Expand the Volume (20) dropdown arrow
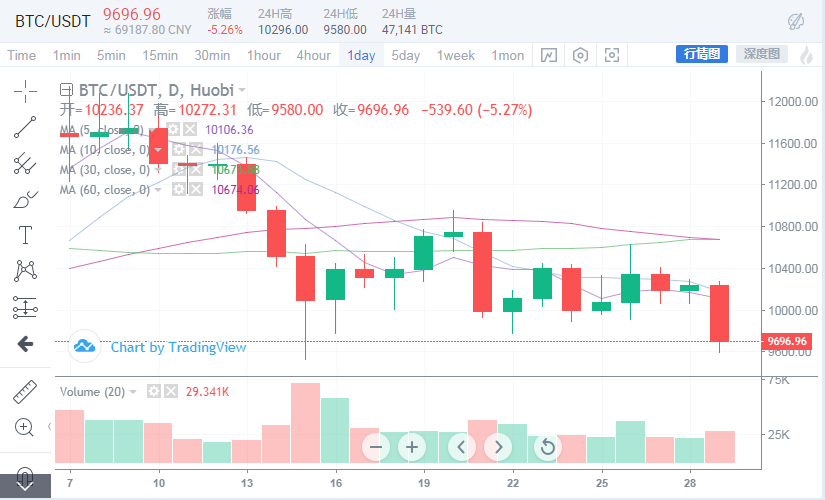The width and height of the screenshot is (825, 500). [x=134, y=390]
